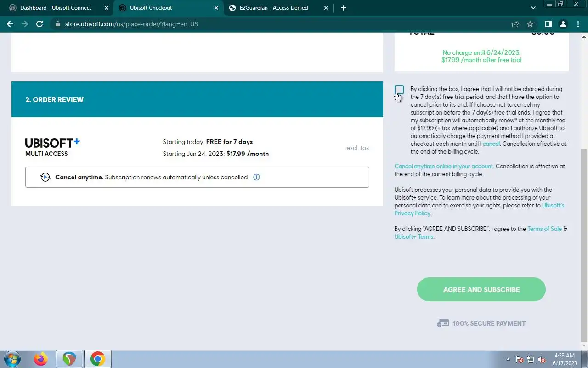Open the Chrome side panel

548,24
